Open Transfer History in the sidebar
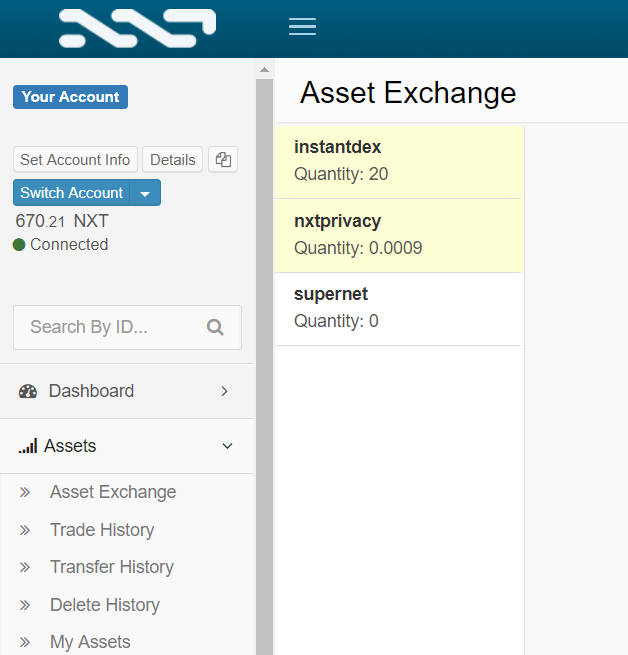628x655 pixels. [x=112, y=567]
